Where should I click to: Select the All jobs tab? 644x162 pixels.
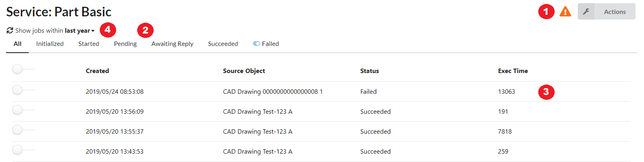click(x=18, y=44)
